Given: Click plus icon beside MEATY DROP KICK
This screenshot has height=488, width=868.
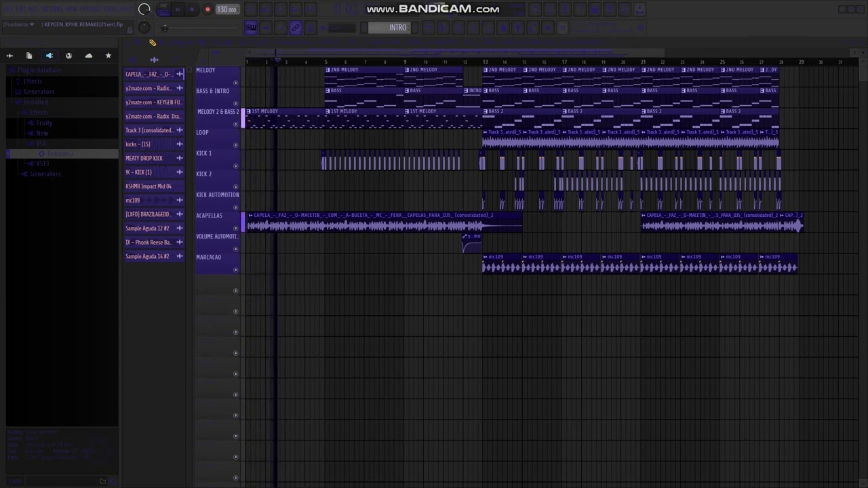Looking at the screenshot, I should pos(180,158).
